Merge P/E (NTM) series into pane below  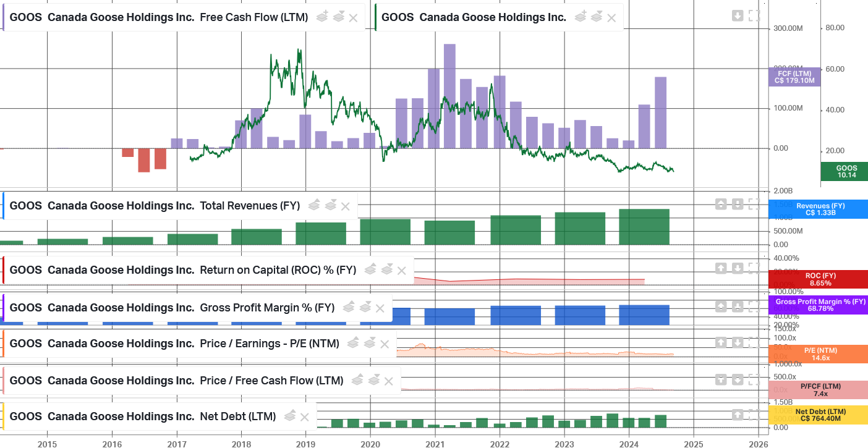click(369, 343)
